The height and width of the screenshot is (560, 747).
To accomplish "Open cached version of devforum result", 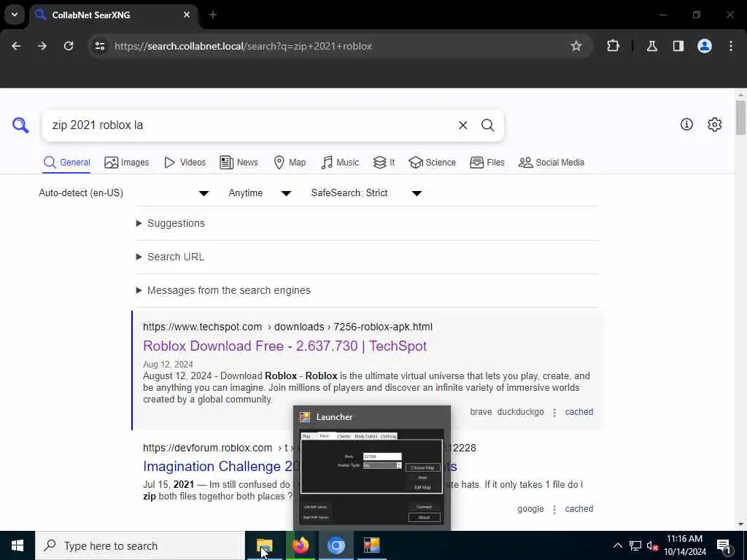I will (578, 508).
